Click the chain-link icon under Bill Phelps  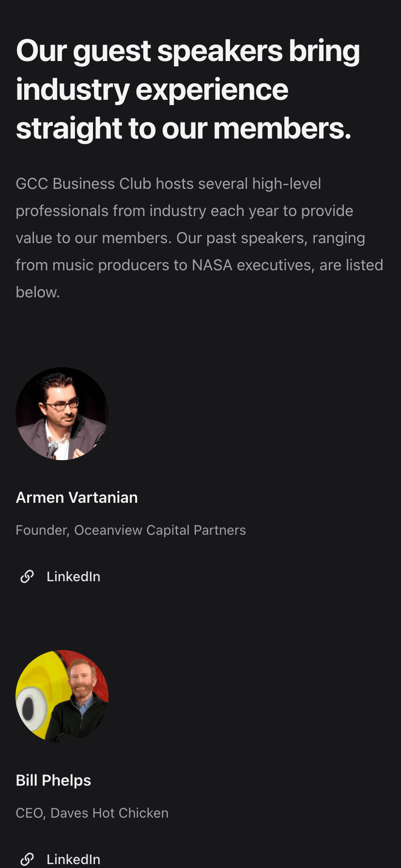coord(27,859)
